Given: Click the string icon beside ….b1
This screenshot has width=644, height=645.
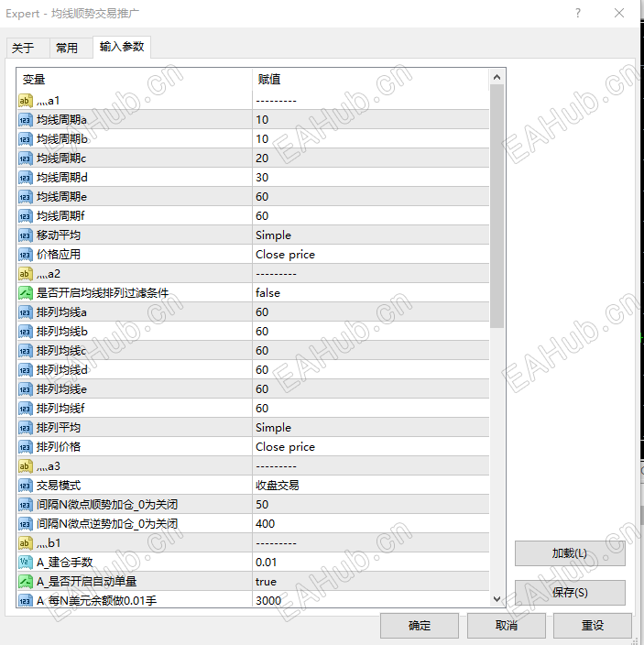Looking at the screenshot, I should [25, 543].
